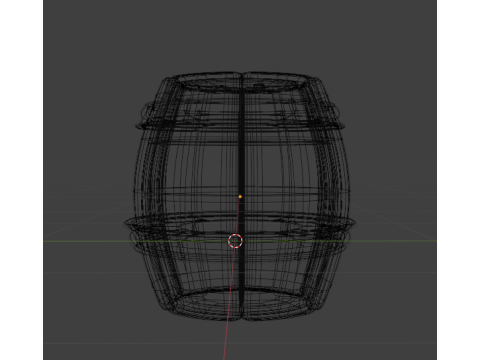Select the wireframe barrel mesh object

click(x=240, y=197)
